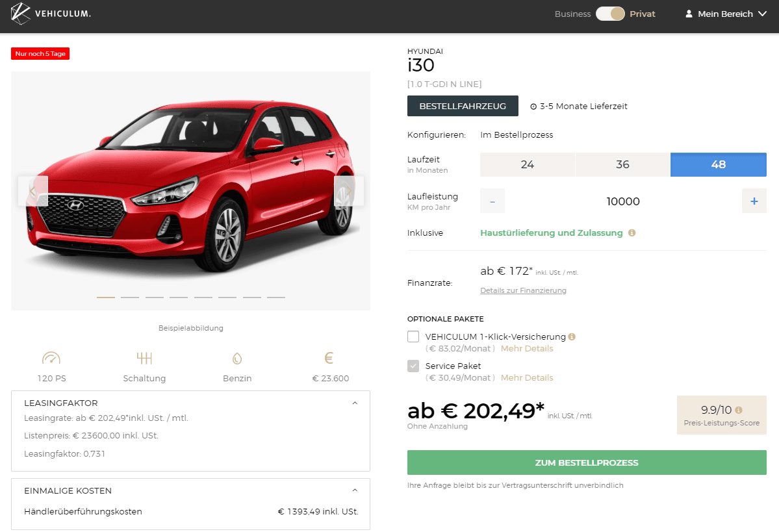Click info icon beside Preis-Leistungs-Score
The height and width of the screenshot is (532, 779).
click(x=739, y=410)
